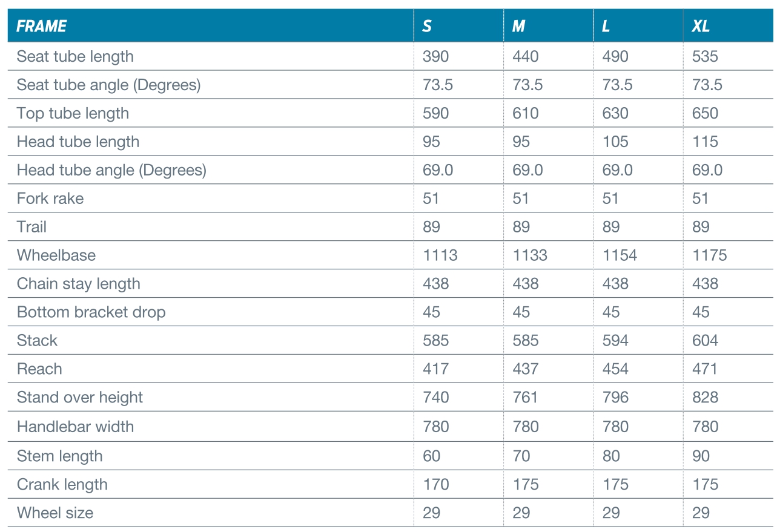Click the Stand over height value 828
The height and width of the screenshot is (532, 777).
(705, 398)
